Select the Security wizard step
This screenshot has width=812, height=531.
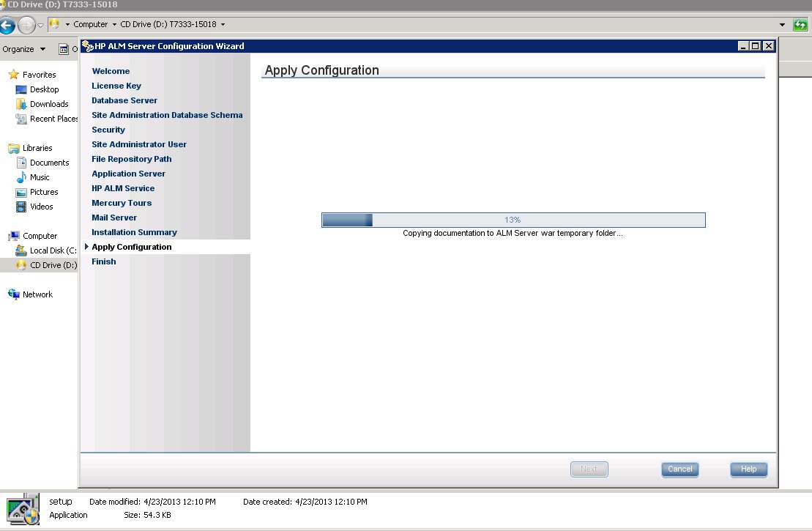[x=108, y=130]
